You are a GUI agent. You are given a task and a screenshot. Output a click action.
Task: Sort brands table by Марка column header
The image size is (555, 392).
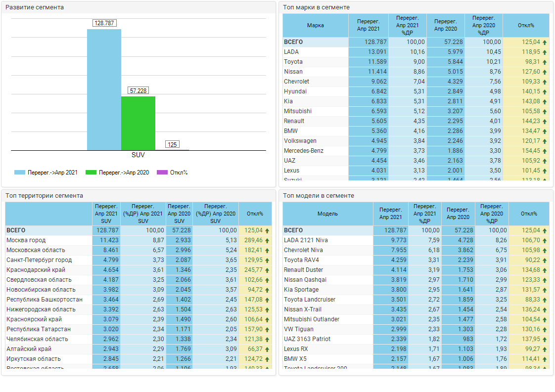click(315, 25)
